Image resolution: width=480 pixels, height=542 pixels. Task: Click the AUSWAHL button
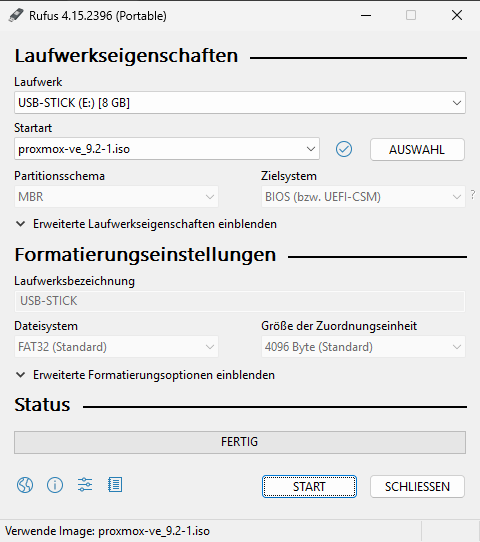(417, 150)
